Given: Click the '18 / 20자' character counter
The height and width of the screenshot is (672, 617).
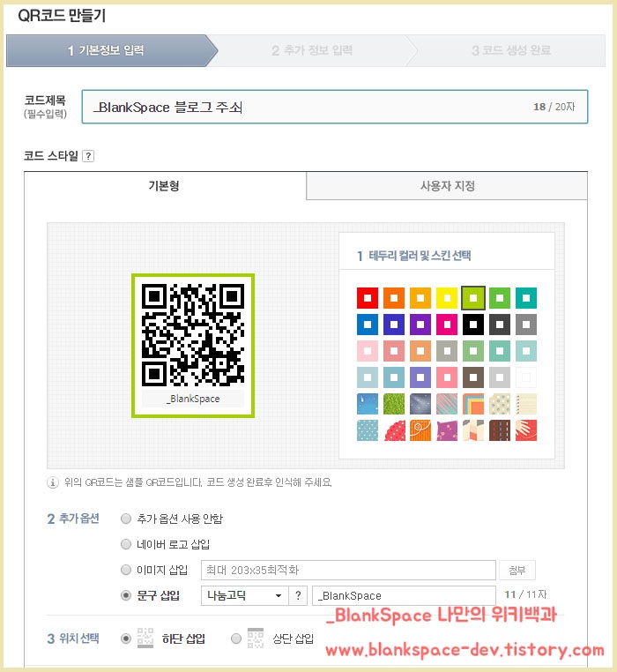Looking at the screenshot, I should (554, 107).
